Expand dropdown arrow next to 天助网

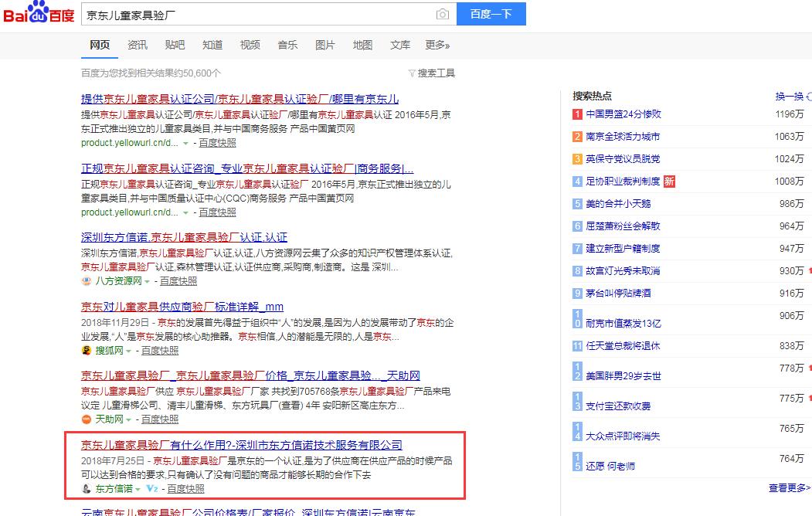click(127, 420)
